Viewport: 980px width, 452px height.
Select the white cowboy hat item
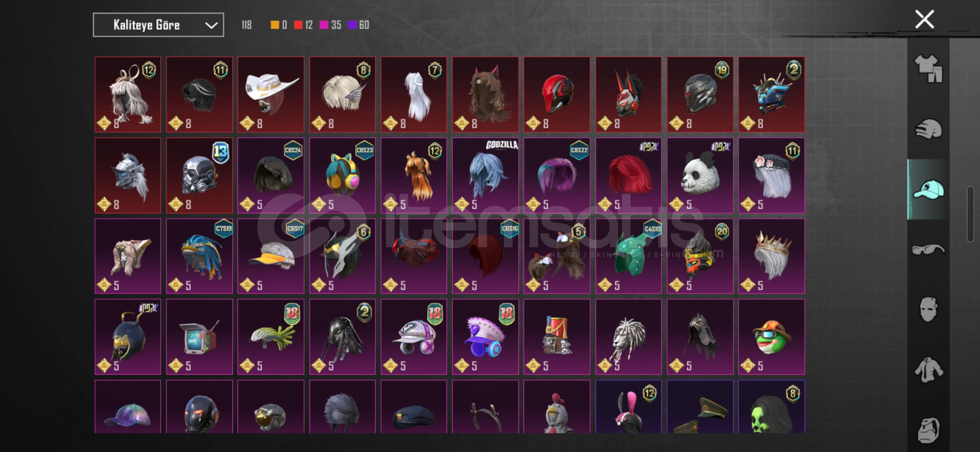click(271, 95)
